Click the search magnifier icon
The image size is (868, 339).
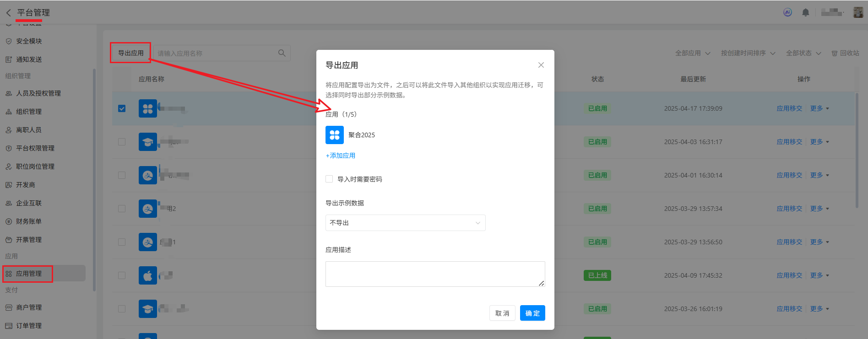coord(282,53)
